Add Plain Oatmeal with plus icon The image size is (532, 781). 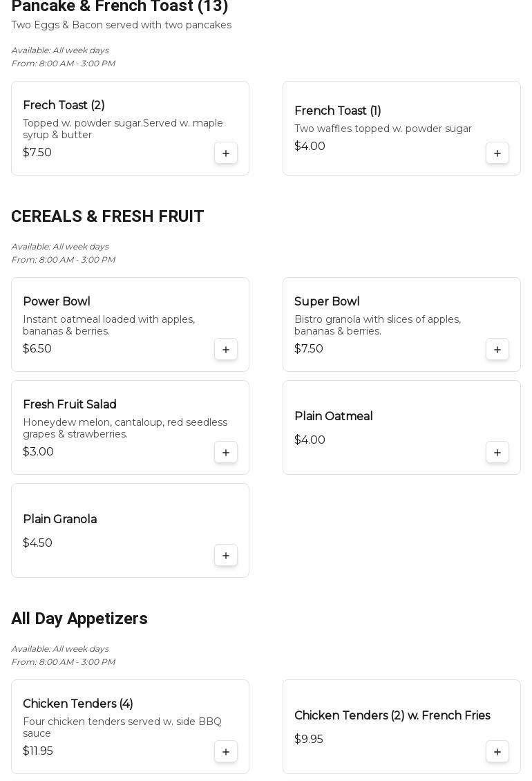497,452
